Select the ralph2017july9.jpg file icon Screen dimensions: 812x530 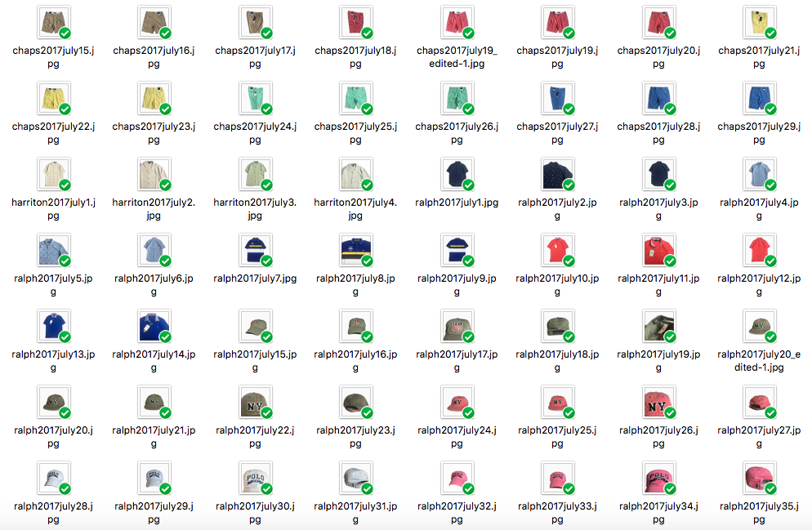[x=457, y=251]
